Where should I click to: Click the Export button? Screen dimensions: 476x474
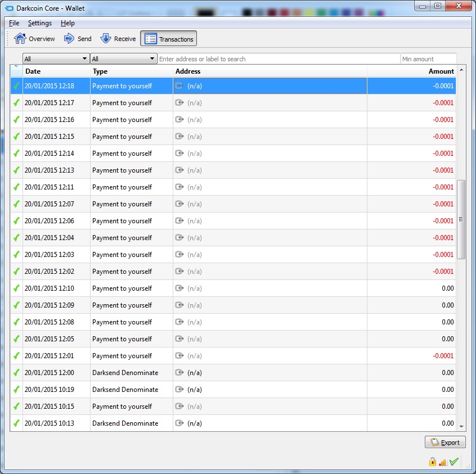click(445, 442)
